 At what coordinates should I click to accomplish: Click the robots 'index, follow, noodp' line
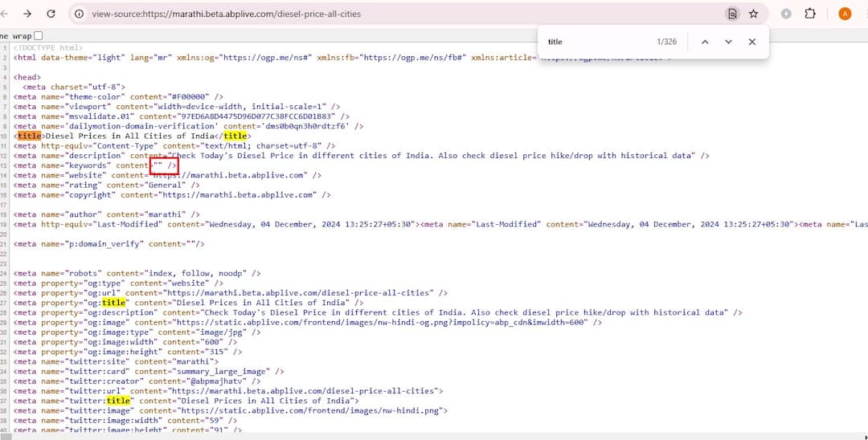pyautogui.click(x=137, y=274)
